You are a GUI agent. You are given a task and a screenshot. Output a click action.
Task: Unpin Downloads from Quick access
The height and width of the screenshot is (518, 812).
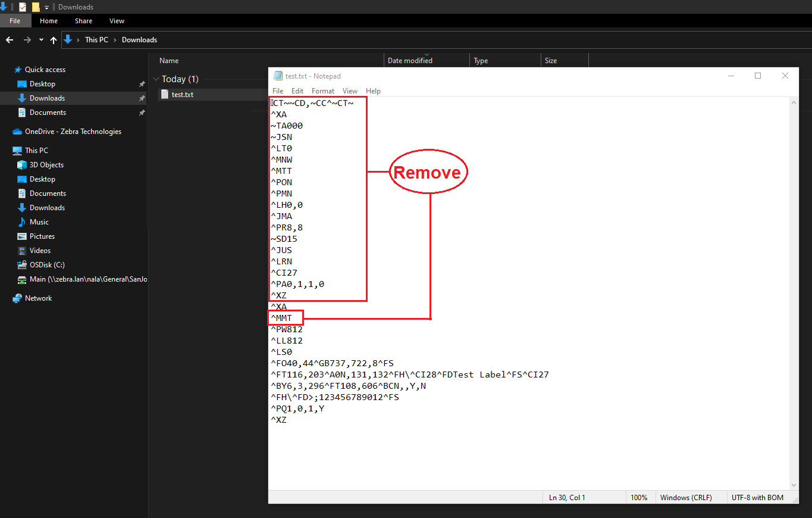coord(142,98)
